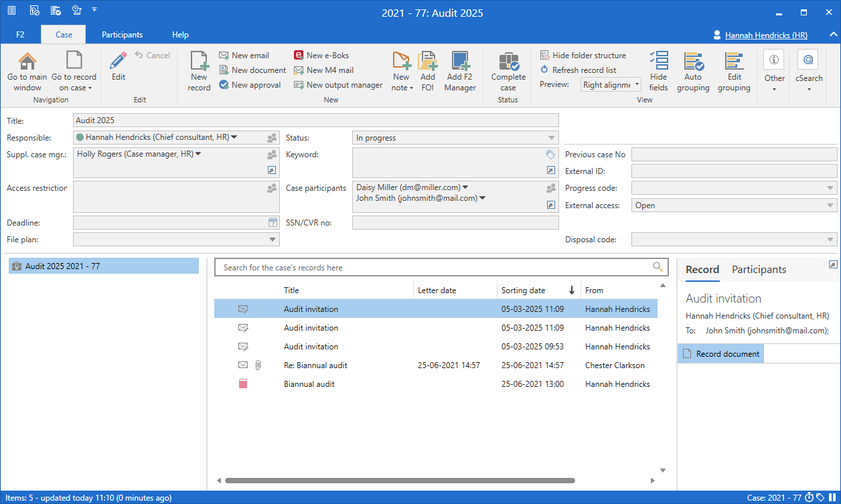Image resolution: width=841 pixels, height=504 pixels.
Task: Click the horizontal scrollbar in record list
Action: pos(400,481)
